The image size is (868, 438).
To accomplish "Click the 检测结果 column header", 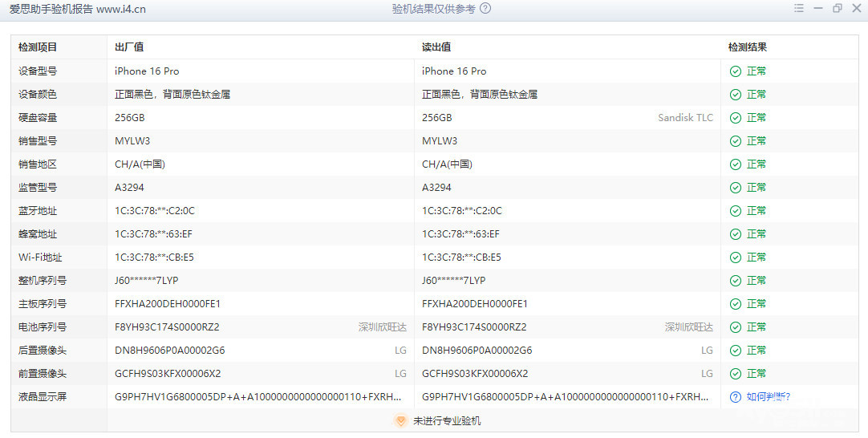I will (x=748, y=47).
